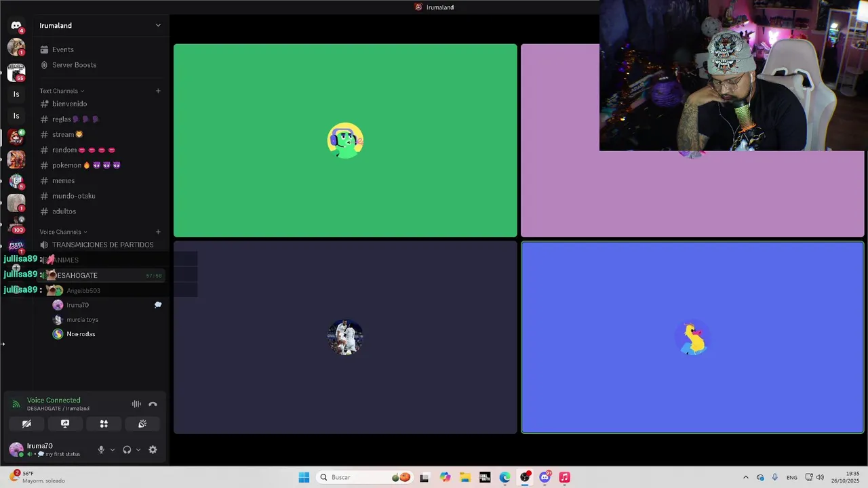Viewport: 868px width, 488px height.
Task: Mute the microphone for Iruma70
Action: (101, 449)
